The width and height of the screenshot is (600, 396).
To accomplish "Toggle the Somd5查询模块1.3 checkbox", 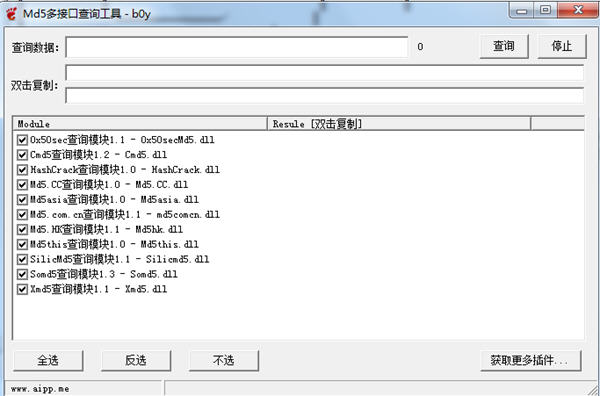I will coord(22,274).
